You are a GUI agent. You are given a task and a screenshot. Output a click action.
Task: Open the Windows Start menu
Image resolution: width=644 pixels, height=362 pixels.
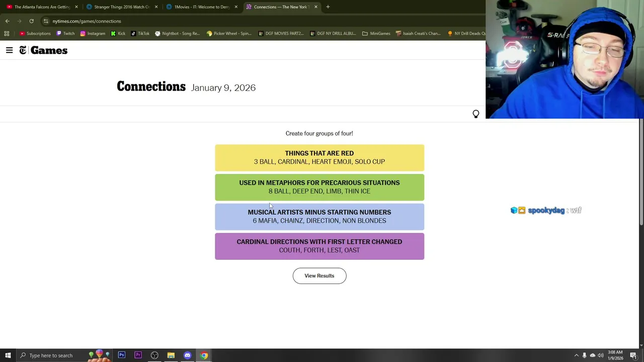click(x=8, y=355)
